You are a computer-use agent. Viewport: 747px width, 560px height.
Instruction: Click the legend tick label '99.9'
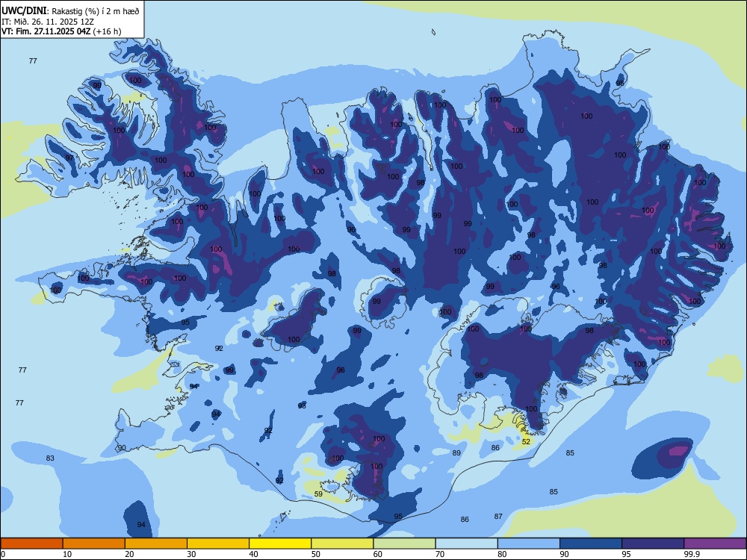692,554
